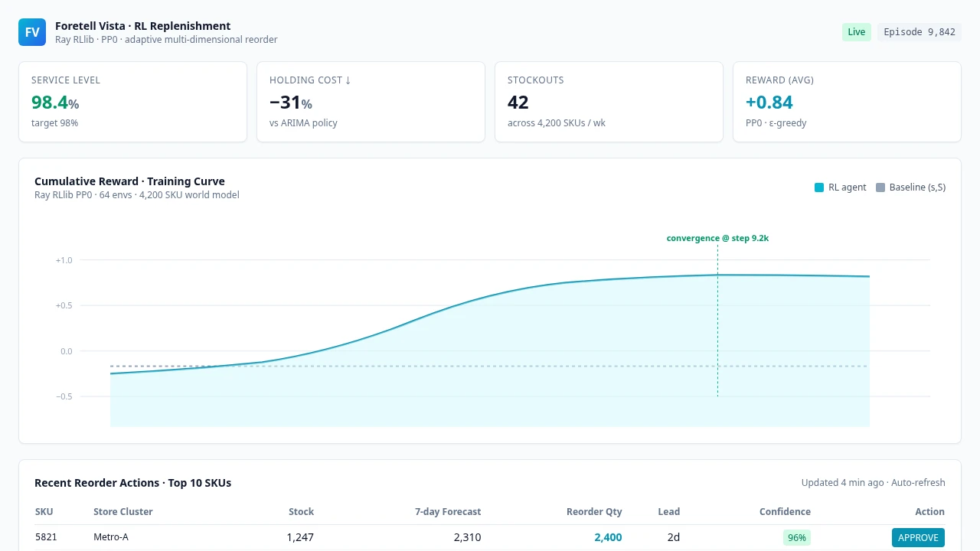Click the 98.4% service level value
The height and width of the screenshot is (551, 980).
[55, 103]
